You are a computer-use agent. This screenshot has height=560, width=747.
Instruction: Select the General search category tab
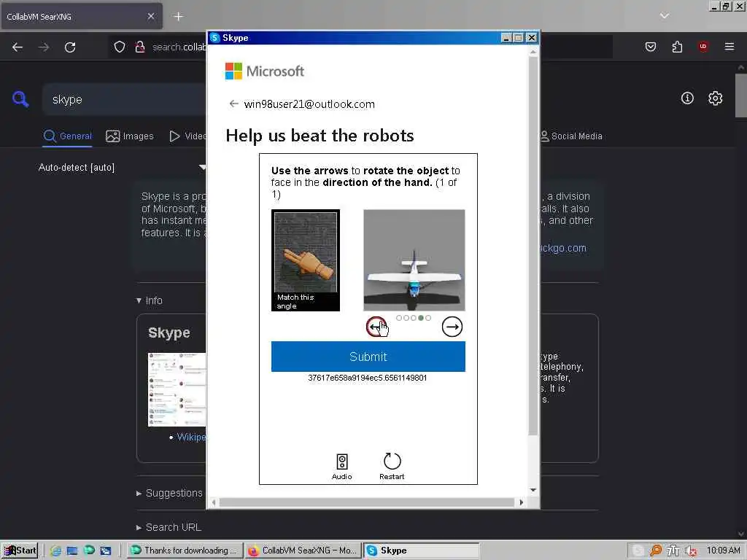click(67, 136)
